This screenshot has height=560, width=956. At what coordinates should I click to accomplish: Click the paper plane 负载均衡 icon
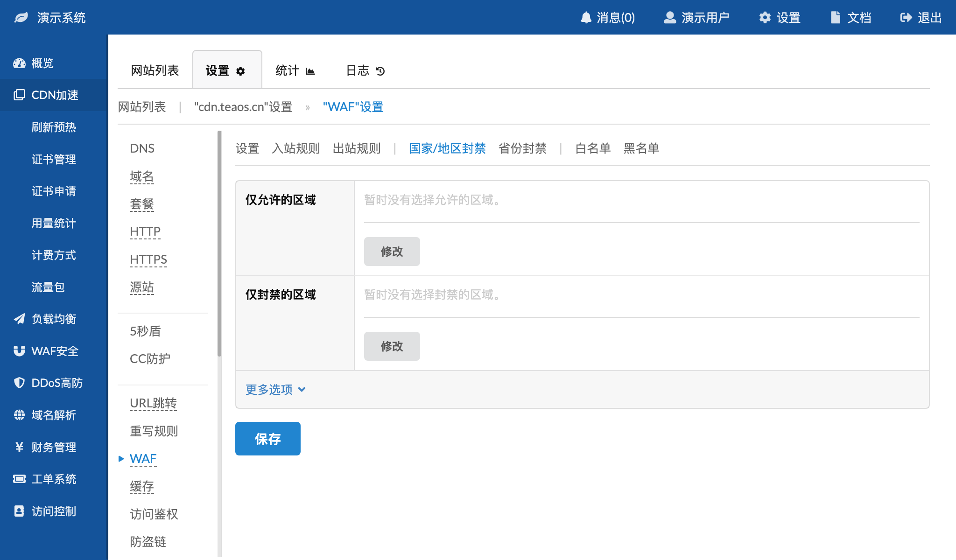tap(19, 319)
